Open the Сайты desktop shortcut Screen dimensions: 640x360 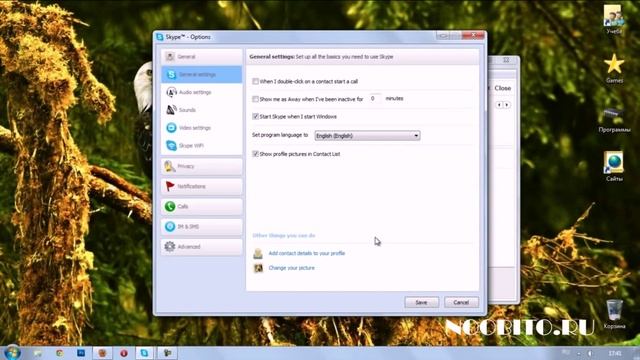[614, 166]
